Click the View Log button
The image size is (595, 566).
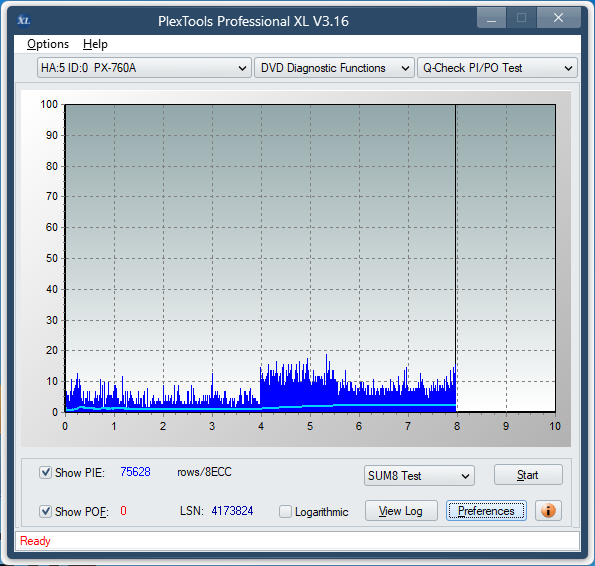[401, 511]
